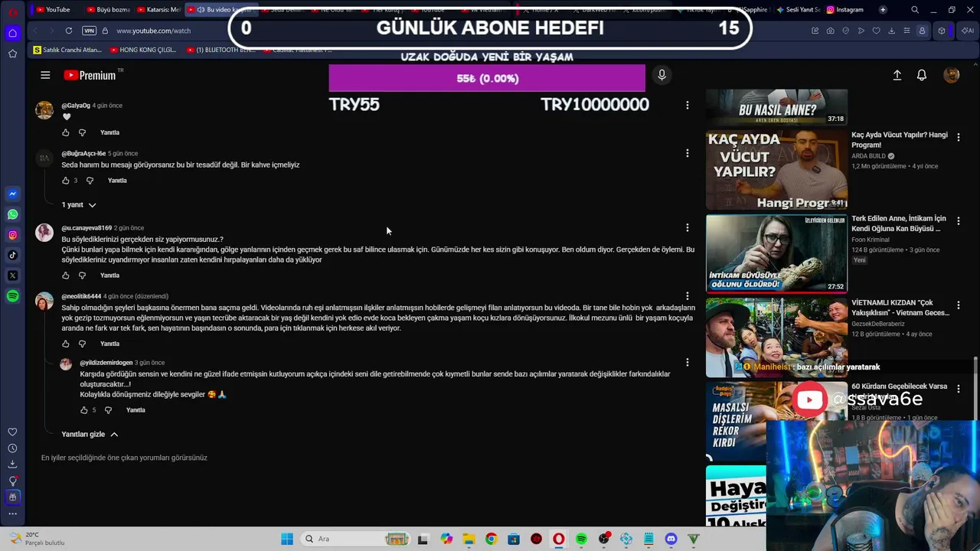Like the reply by @yildizdemirdogen
The image size is (980, 551).
[84, 410]
